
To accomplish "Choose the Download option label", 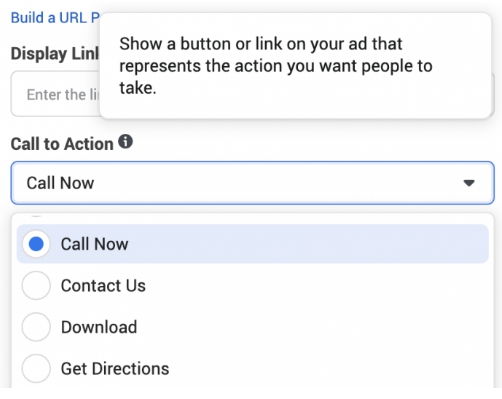I will [x=99, y=327].
